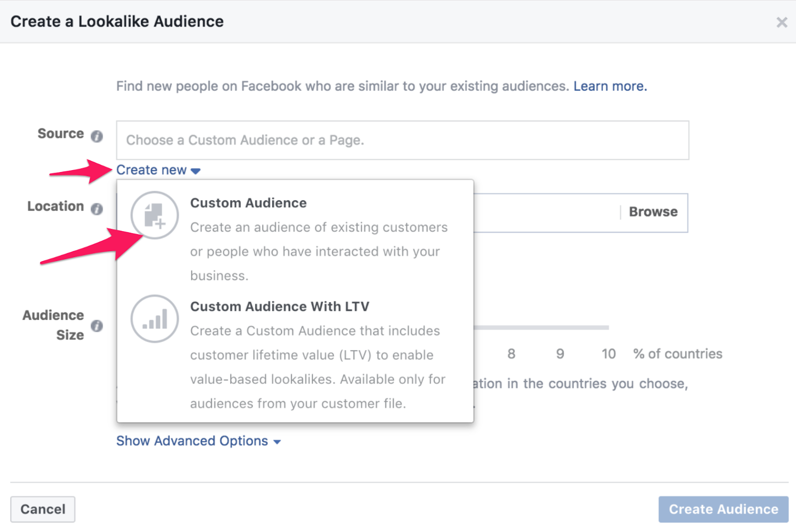Click the Source info icon

coord(97,136)
